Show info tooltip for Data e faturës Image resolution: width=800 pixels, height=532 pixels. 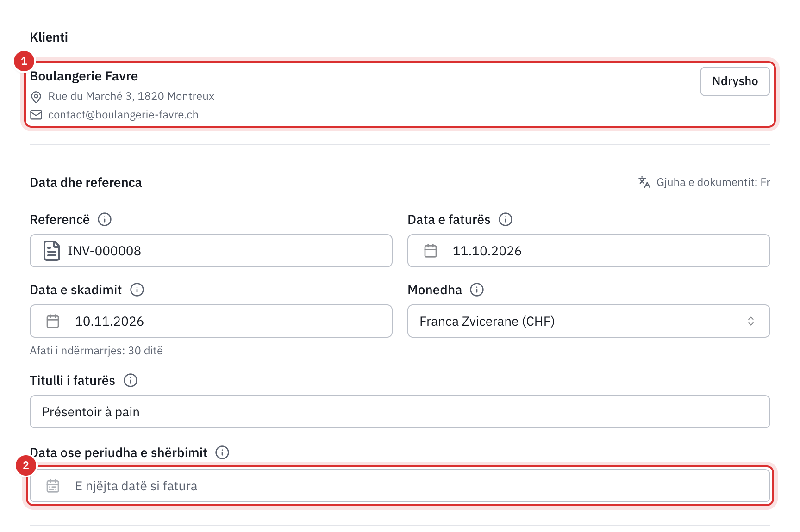point(506,219)
